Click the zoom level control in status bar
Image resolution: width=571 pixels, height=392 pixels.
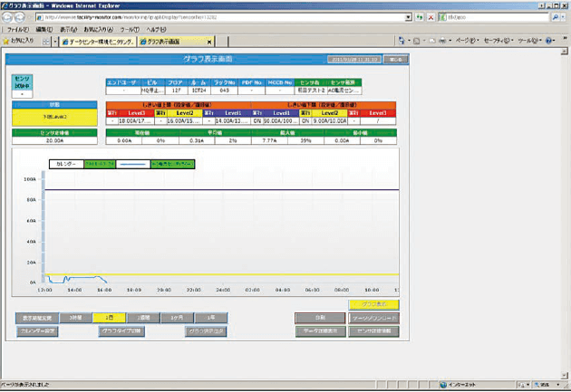[549, 385]
